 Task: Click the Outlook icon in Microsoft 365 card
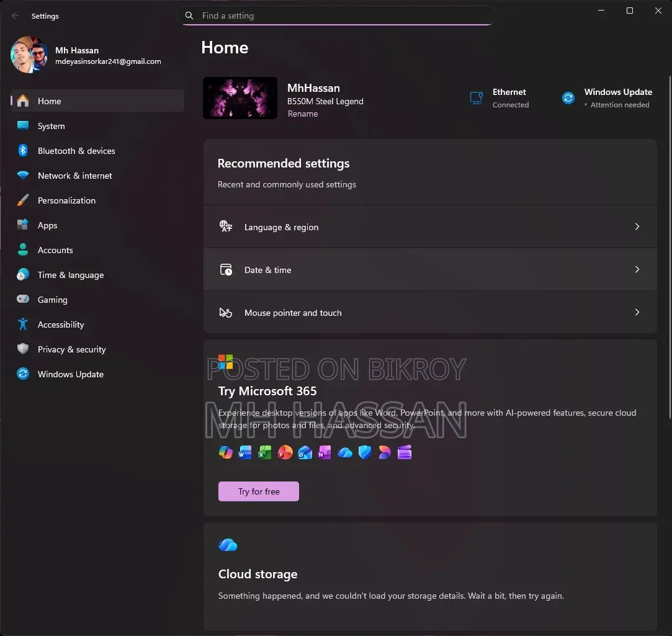pos(305,452)
